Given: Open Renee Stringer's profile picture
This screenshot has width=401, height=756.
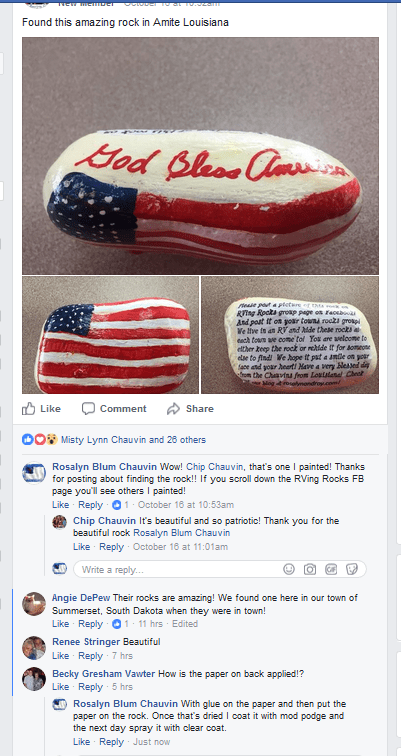Looking at the screenshot, I should coord(34,648).
